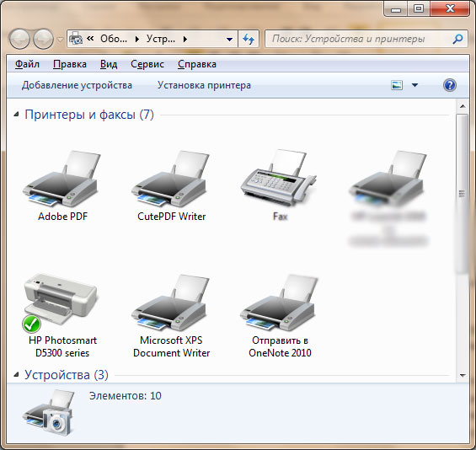The width and height of the screenshot is (476, 450).
Task: Select the Fax machine icon
Action: (x=279, y=178)
